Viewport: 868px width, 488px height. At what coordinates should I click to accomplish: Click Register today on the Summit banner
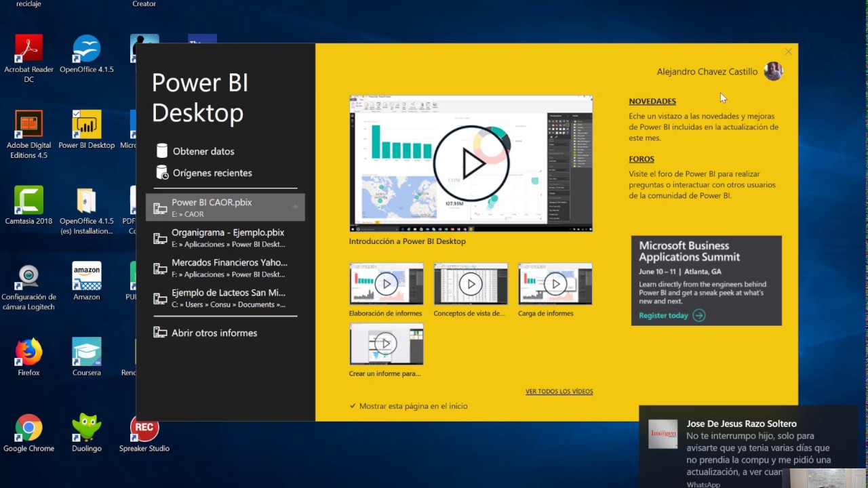tap(663, 315)
